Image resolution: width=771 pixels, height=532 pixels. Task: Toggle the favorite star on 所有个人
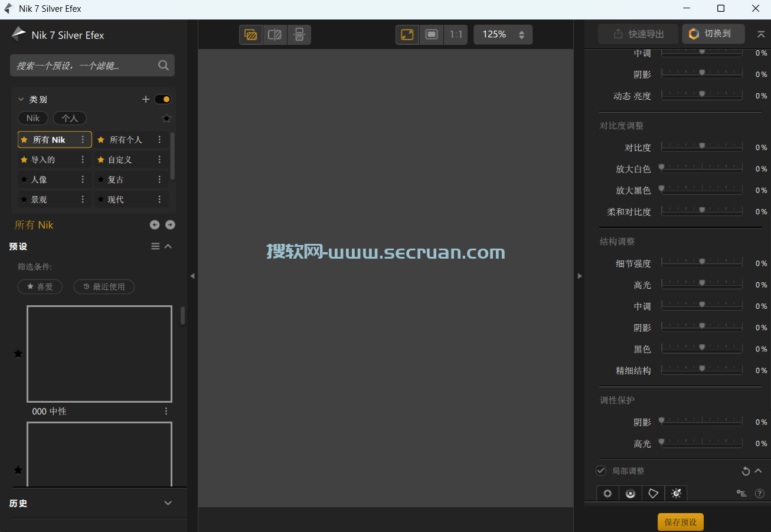(101, 140)
